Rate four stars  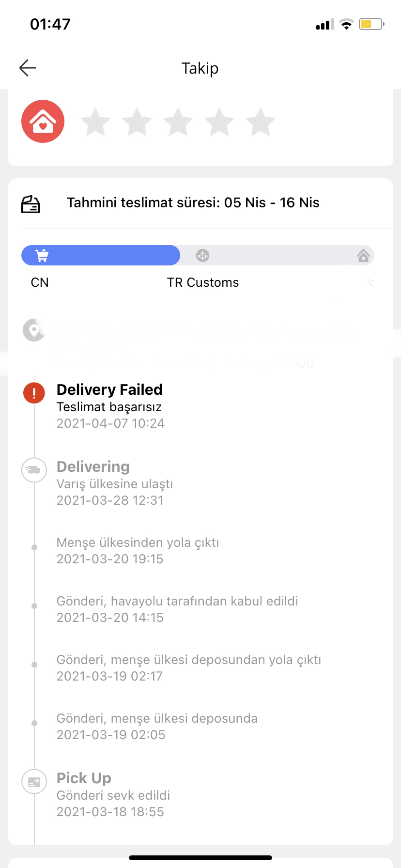point(219,122)
